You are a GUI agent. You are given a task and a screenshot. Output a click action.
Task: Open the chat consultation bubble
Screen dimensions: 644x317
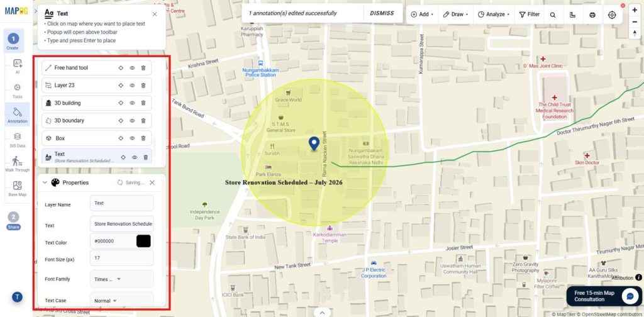[630, 296]
